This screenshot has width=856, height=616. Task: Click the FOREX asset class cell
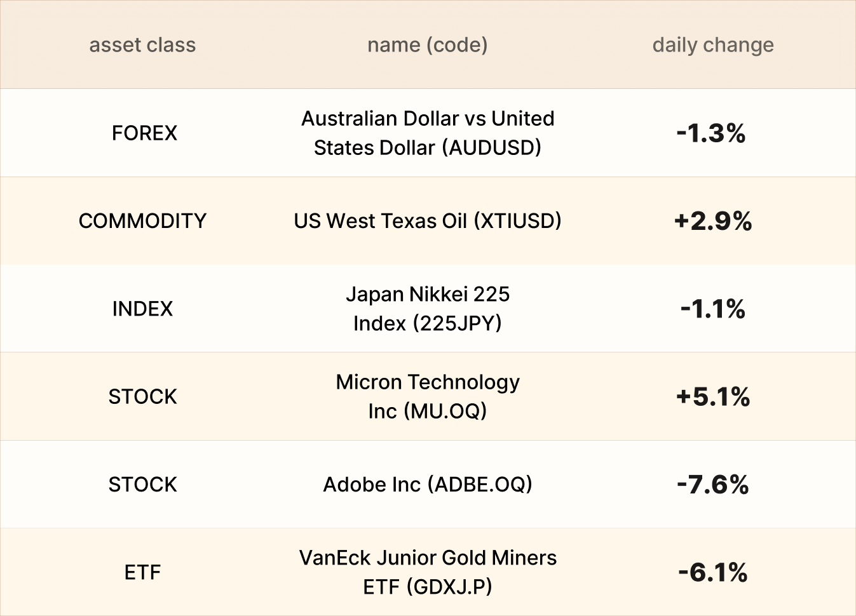tap(144, 133)
